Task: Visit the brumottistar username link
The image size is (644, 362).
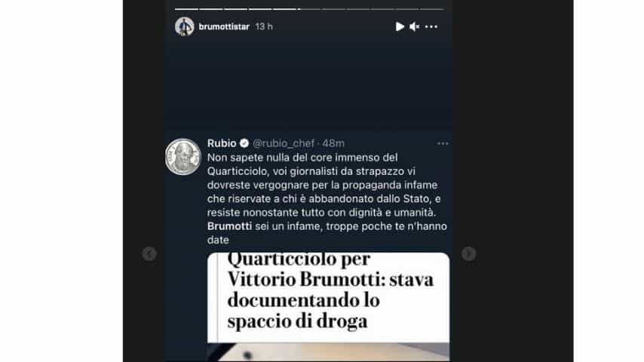Action: pyautogui.click(x=224, y=26)
